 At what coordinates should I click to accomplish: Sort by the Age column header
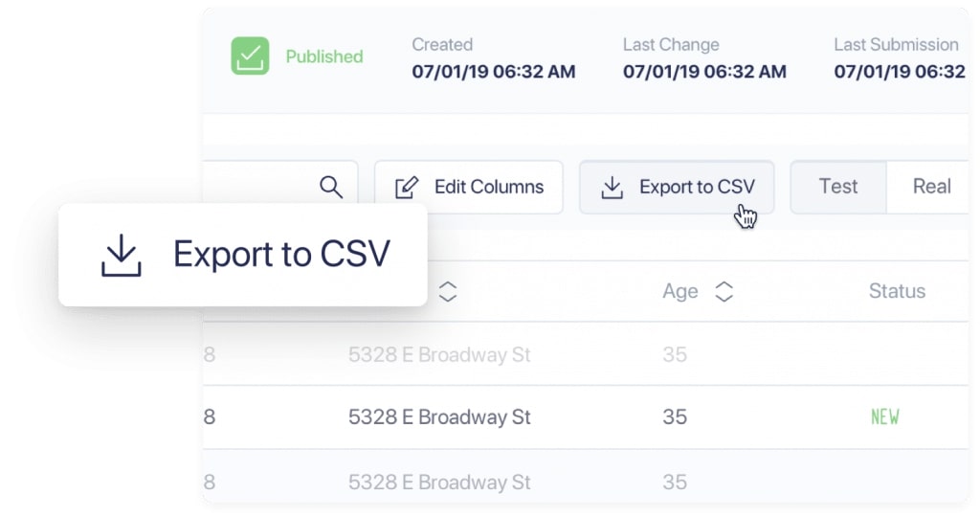tap(680, 292)
